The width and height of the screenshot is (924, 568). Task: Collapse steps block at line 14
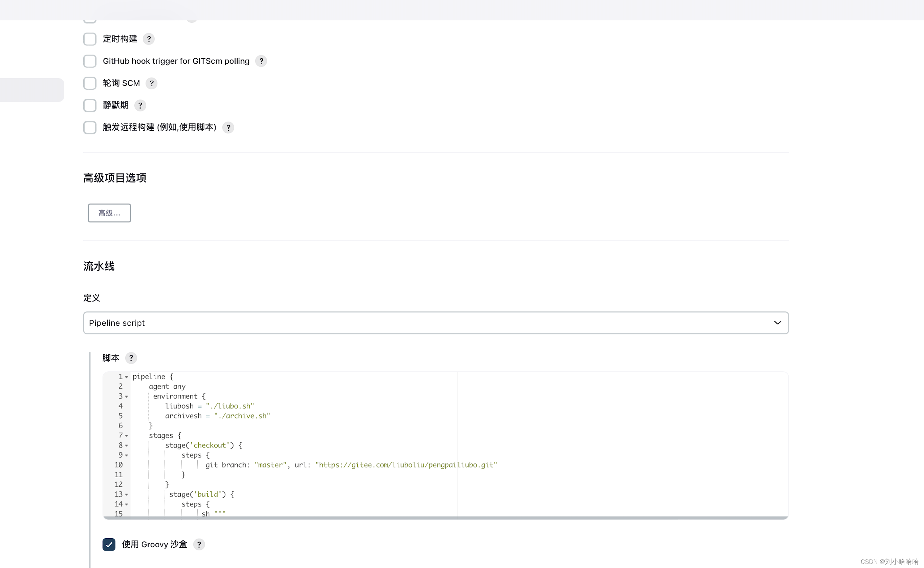(x=127, y=504)
